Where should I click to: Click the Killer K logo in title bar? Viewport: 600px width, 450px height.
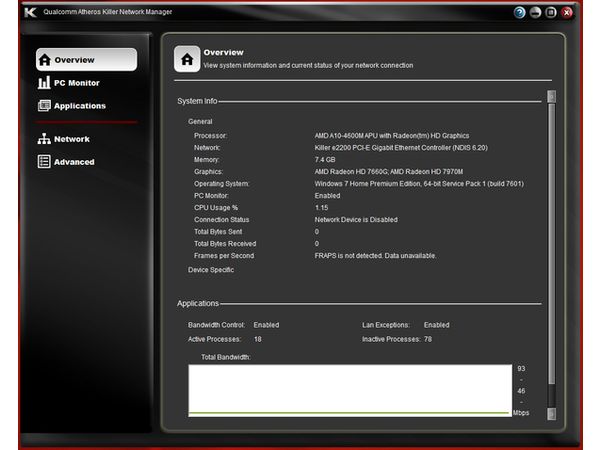coord(30,12)
